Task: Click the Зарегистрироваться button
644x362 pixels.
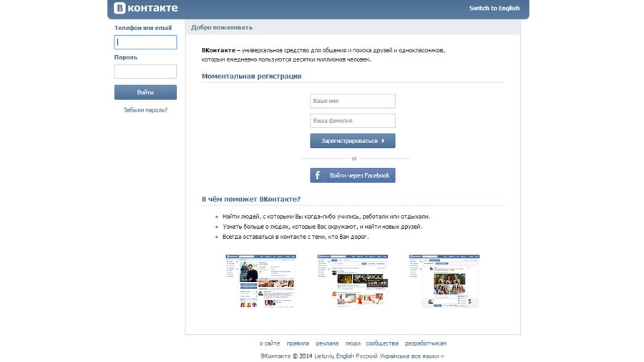Action: coord(352,141)
